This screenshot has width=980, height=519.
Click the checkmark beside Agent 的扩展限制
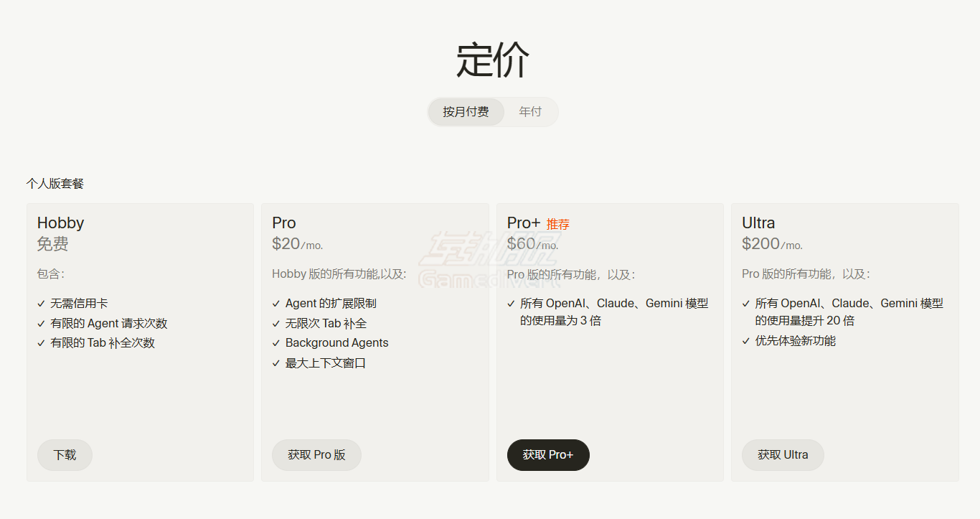pos(276,303)
